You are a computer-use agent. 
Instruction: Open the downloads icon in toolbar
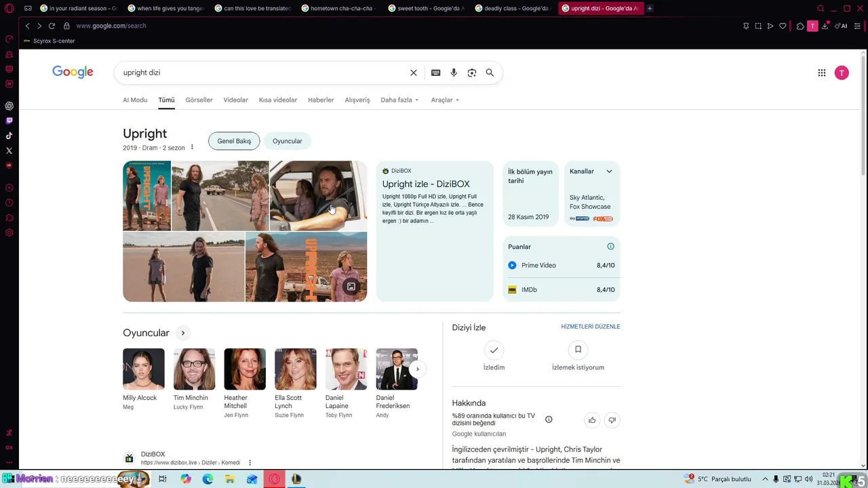point(825,26)
